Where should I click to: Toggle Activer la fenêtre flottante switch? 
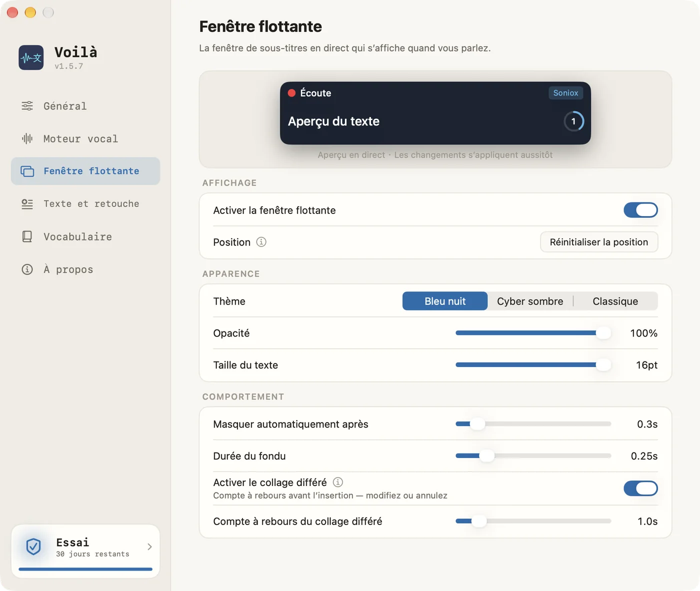[x=640, y=210]
